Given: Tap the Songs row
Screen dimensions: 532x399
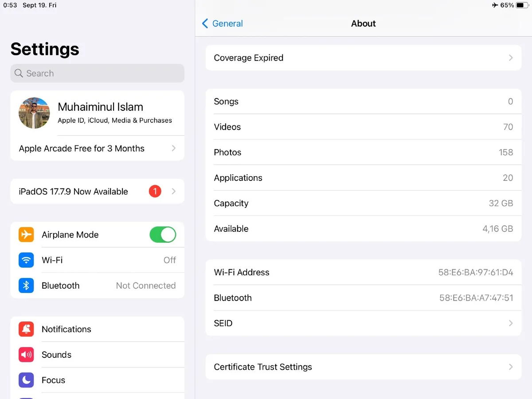Looking at the screenshot, I should pos(364,101).
